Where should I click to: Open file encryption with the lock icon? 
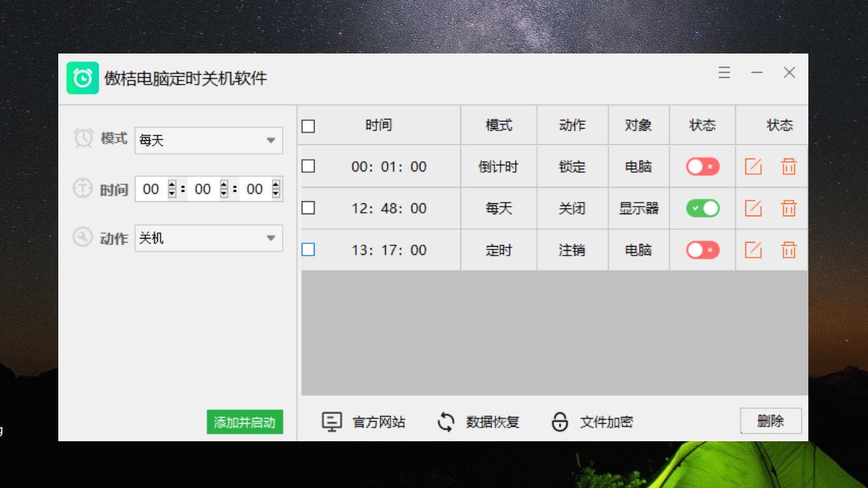pos(560,422)
